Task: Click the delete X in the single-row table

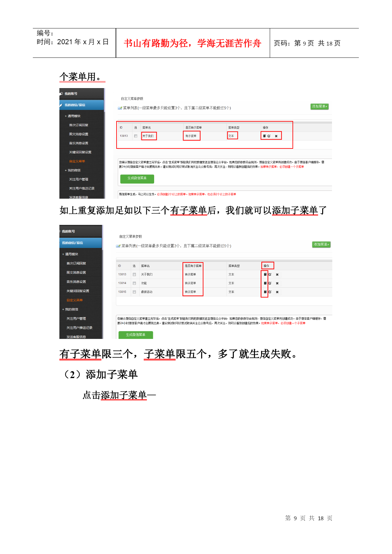Action: pyautogui.click(x=276, y=136)
